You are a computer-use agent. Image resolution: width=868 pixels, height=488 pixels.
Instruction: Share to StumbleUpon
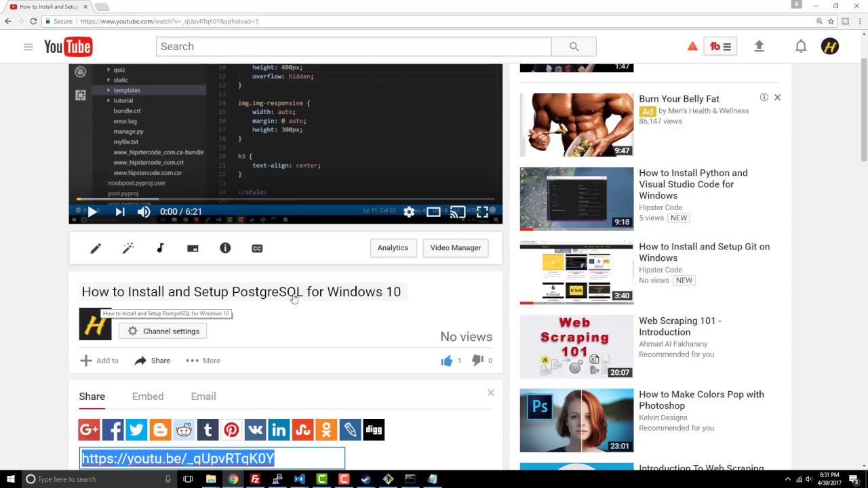(x=302, y=430)
